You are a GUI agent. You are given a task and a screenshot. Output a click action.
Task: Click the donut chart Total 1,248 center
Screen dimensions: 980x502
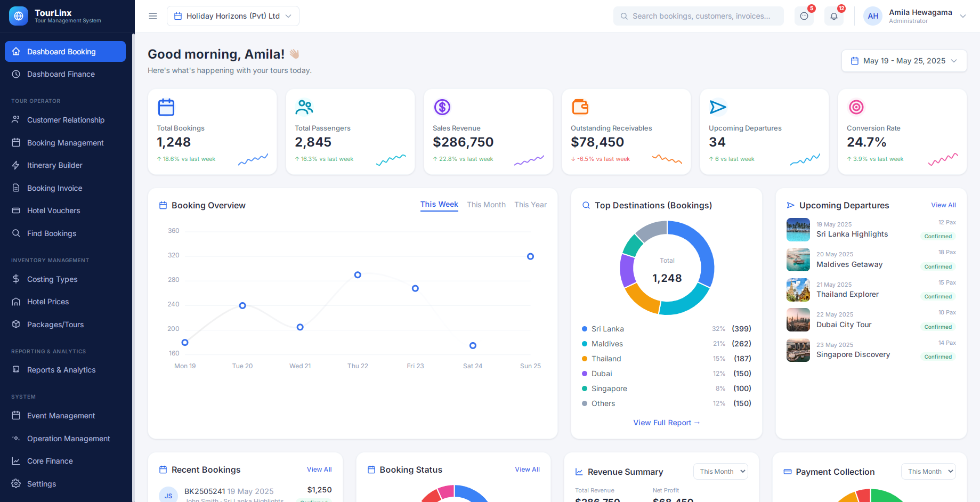coord(667,271)
